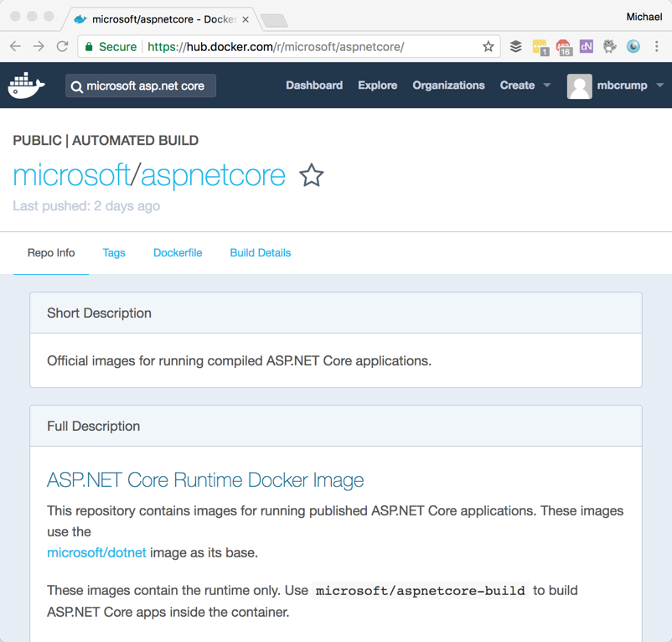Image resolution: width=672 pixels, height=642 pixels.
Task: Open the blue circular extension icon
Action: [x=633, y=46]
